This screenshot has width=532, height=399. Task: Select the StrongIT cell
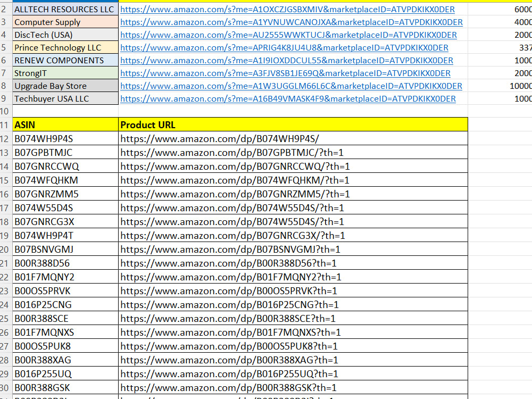pyautogui.click(x=65, y=73)
